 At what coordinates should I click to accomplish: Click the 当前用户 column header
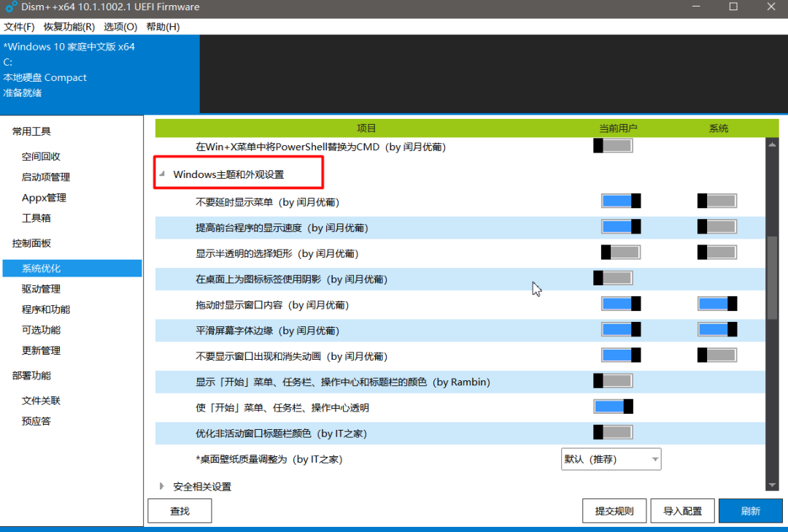click(x=618, y=128)
